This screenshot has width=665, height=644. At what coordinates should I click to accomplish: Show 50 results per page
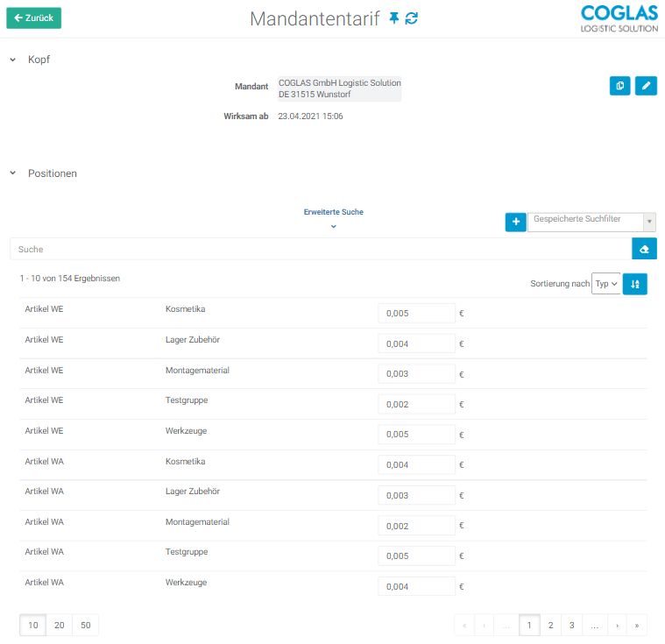pyautogui.click(x=85, y=625)
